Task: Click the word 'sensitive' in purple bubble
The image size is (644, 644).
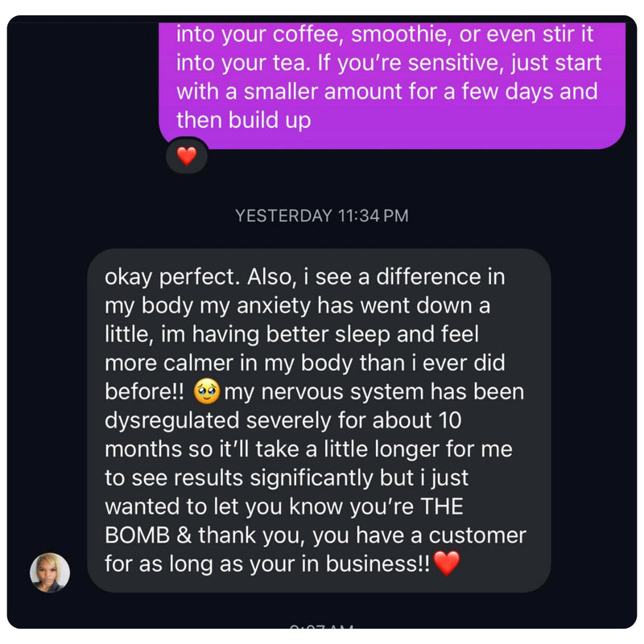Action: pos(455,63)
